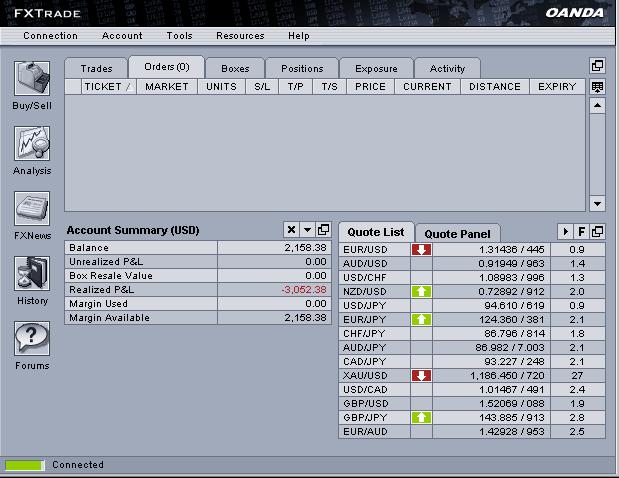The height and width of the screenshot is (478, 619).
Task: Click the EUR/AUD quote row
Action: 472,432
